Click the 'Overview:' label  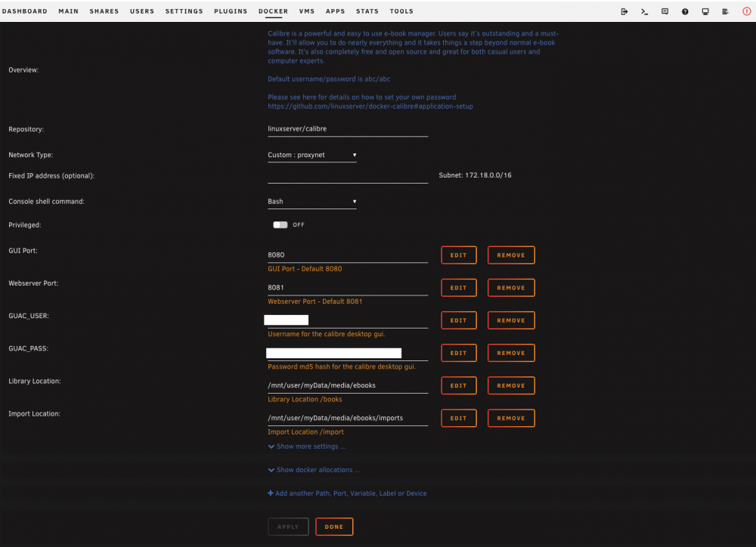tap(23, 70)
